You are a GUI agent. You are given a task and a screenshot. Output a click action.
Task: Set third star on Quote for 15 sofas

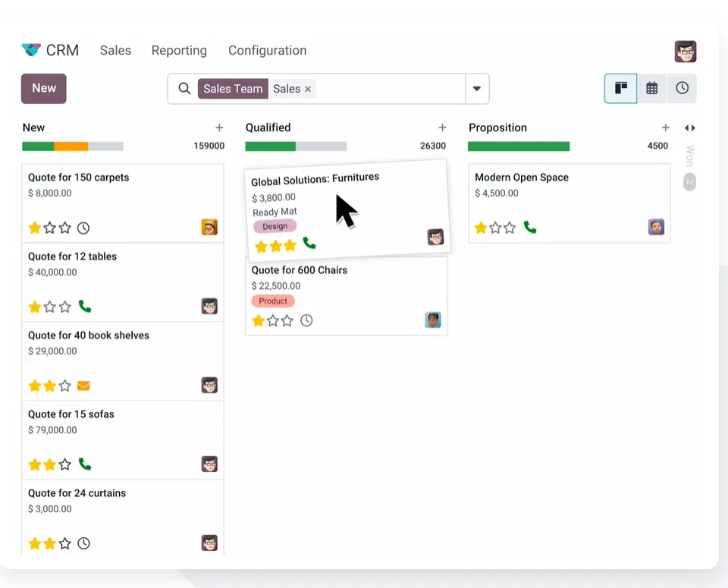coord(65,464)
